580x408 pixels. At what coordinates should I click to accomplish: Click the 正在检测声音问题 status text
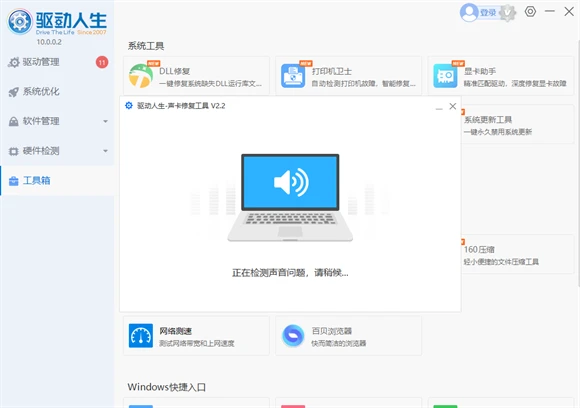coord(290,273)
